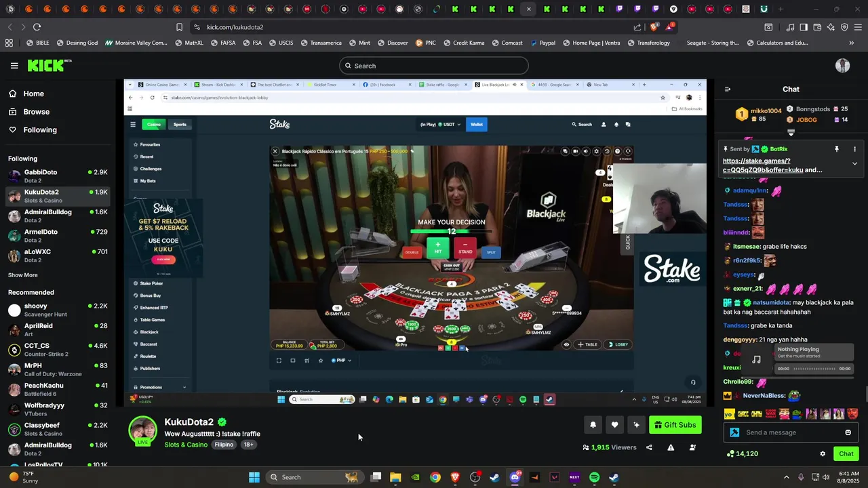Click channel points balance 14,120
This screenshot has height=488, width=868.
742,453
